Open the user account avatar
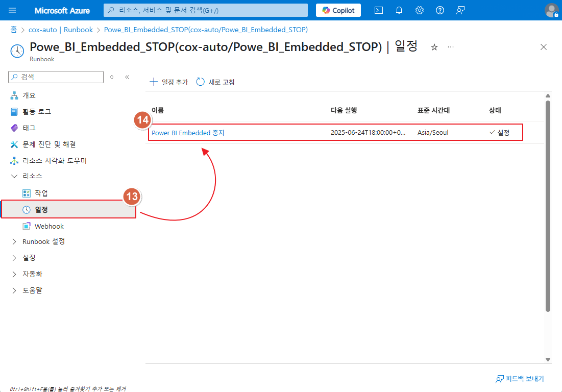This screenshot has width=562, height=392. [551, 10]
